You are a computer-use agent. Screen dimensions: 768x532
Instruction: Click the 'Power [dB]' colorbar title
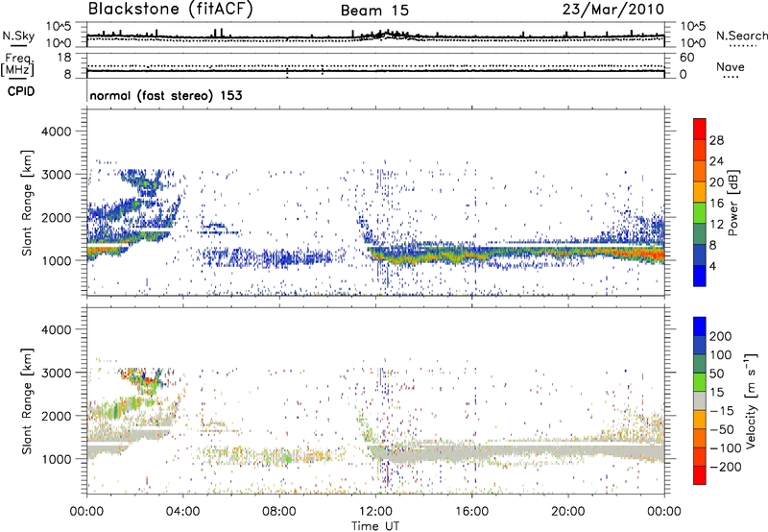pos(733,203)
